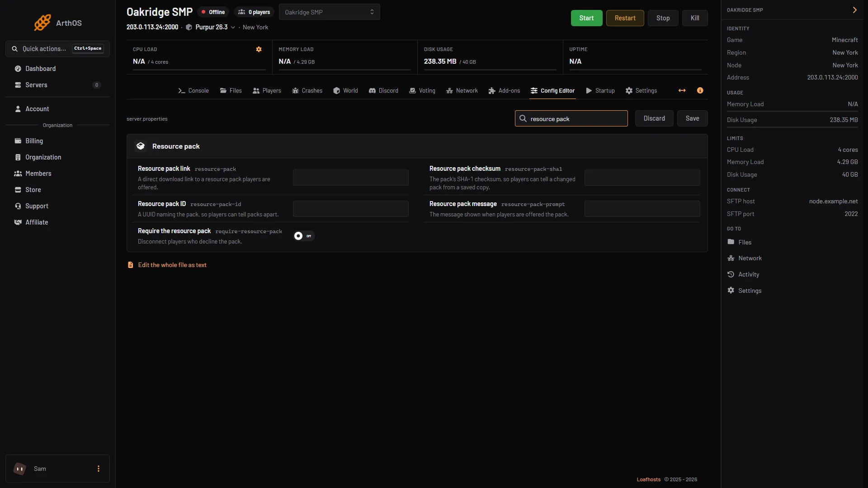Open Quick actions search box
Screen dimensions: 868x488
tap(57, 49)
